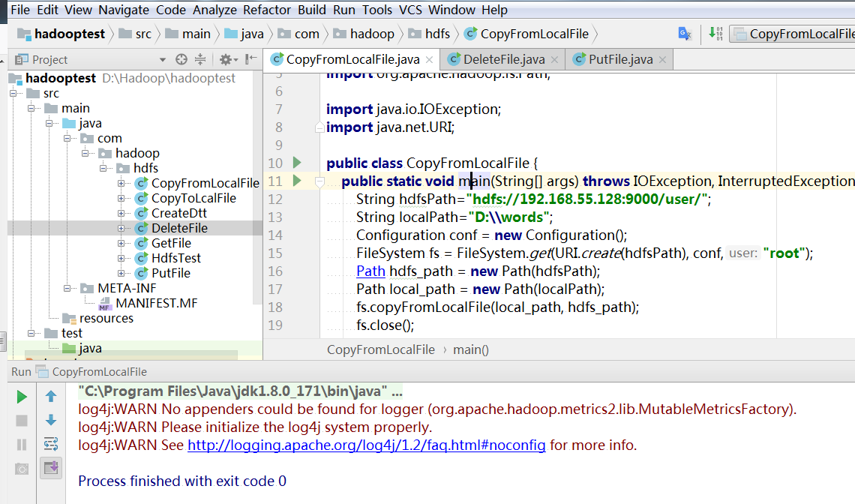This screenshot has width=855, height=504.
Task: Open the CopyFromLocalFile run configuration selector
Action: click(x=795, y=34)
